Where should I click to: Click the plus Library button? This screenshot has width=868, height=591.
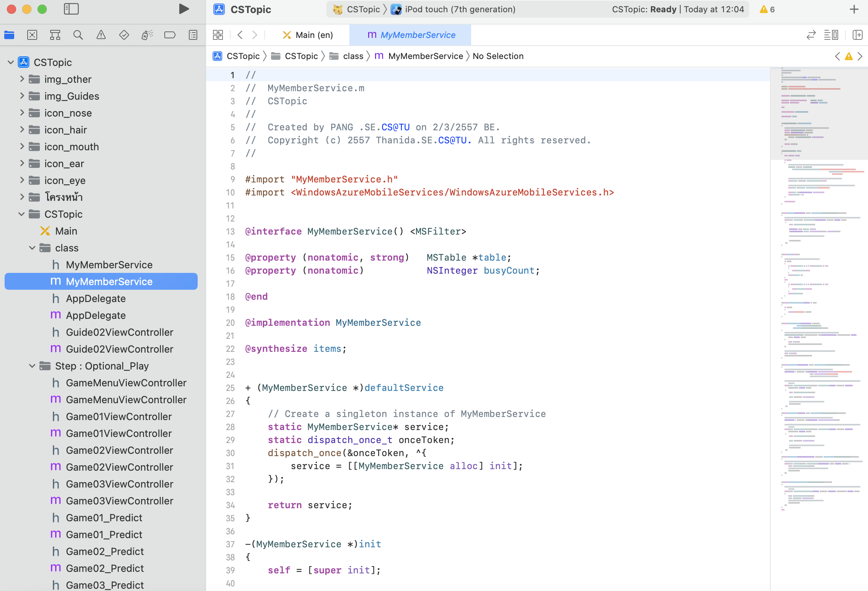(854, 9)
